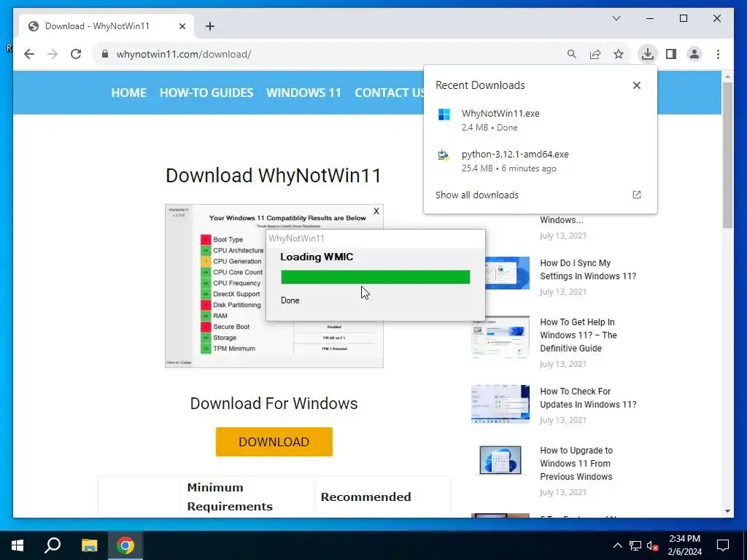Share this page icon in address bar

coord(595,54)
